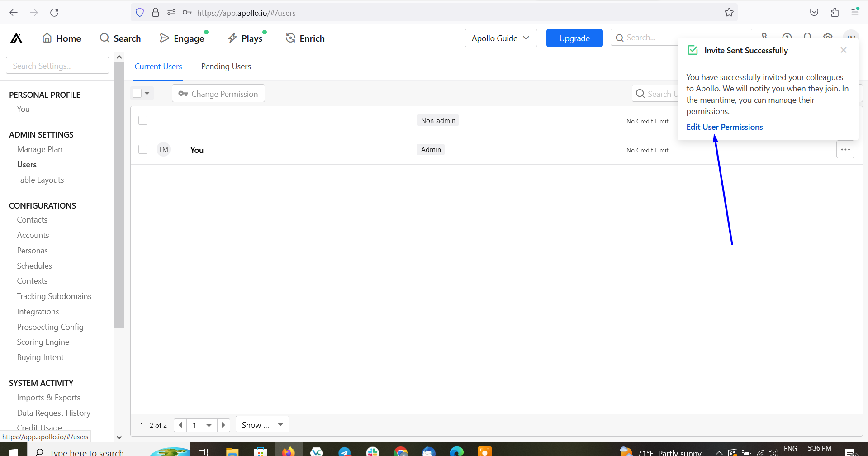The image size is (868, 456).
Task: Click the Apollo logo icon
Action: [16, 38]
